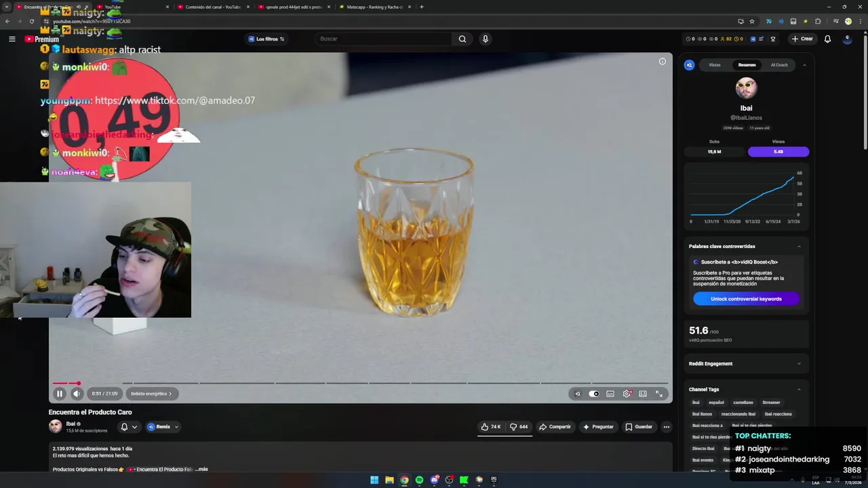Enter fullscreen mode
The image size is (868, 488).
[659, 394]
